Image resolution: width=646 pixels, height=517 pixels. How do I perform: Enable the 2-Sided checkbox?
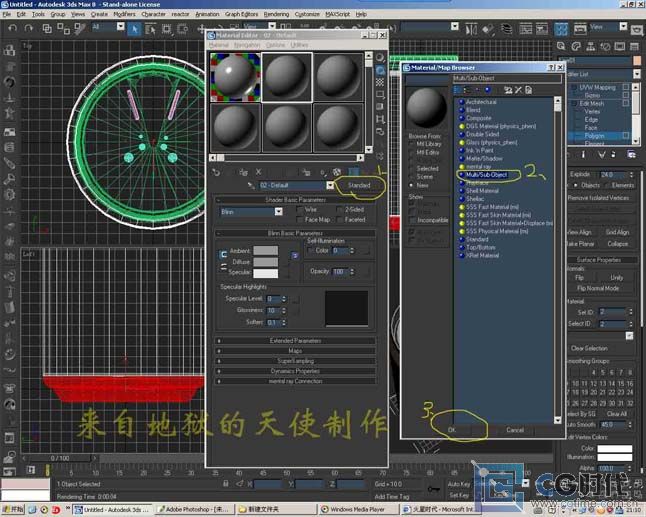click(339, 210)
